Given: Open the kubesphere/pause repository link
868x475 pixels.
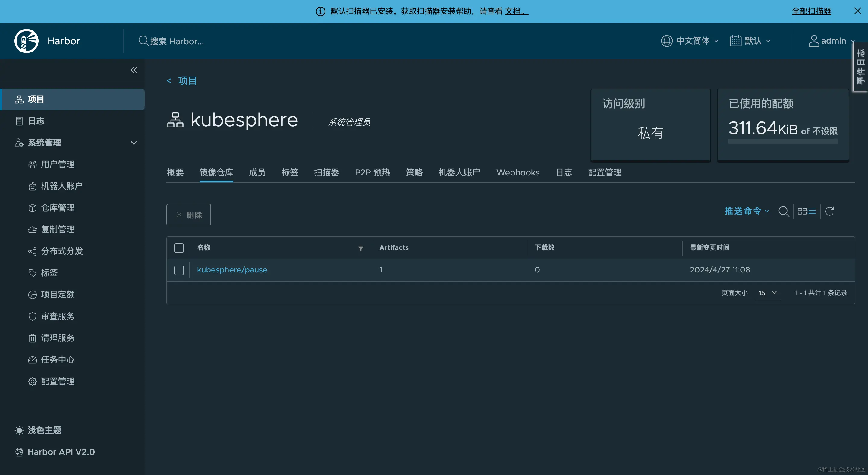Looking at the screenshot, I should 232,269.
